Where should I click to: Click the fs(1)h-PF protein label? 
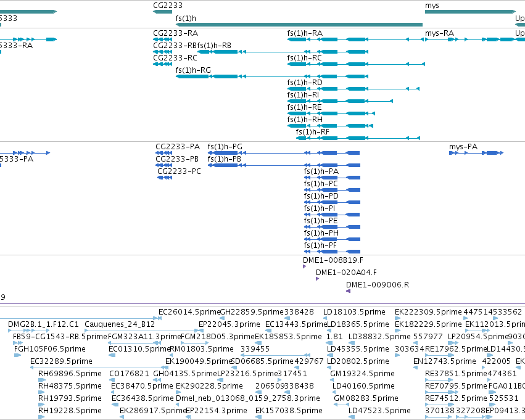pyautogui.click(x=320, y=245)
